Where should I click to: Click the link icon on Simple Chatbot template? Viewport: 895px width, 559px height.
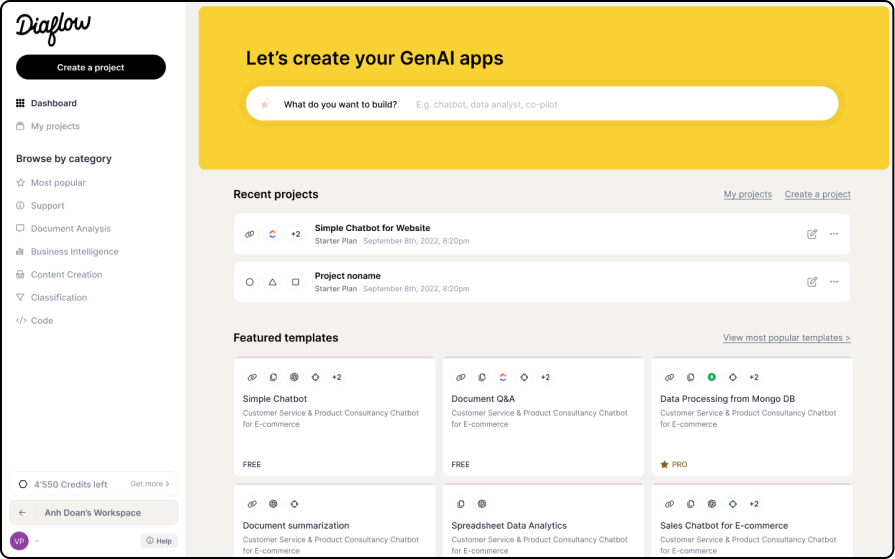pyautogui.click(x=252, y=377)
